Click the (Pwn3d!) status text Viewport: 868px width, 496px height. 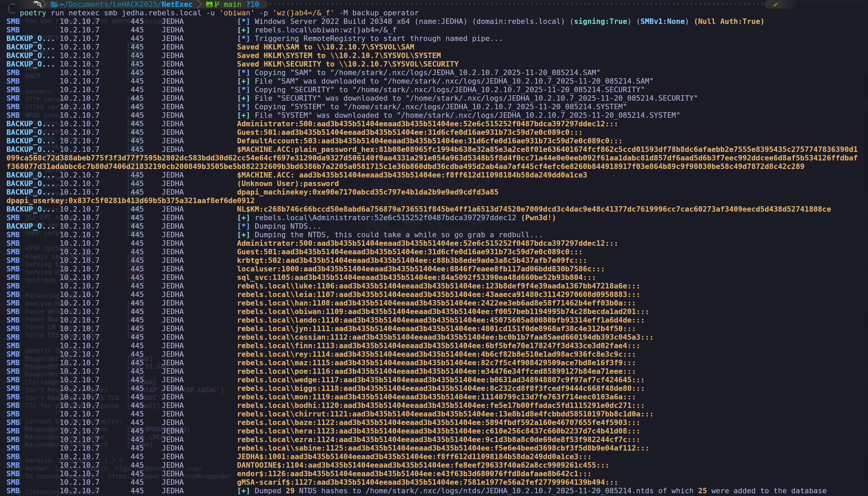(538, 218)
